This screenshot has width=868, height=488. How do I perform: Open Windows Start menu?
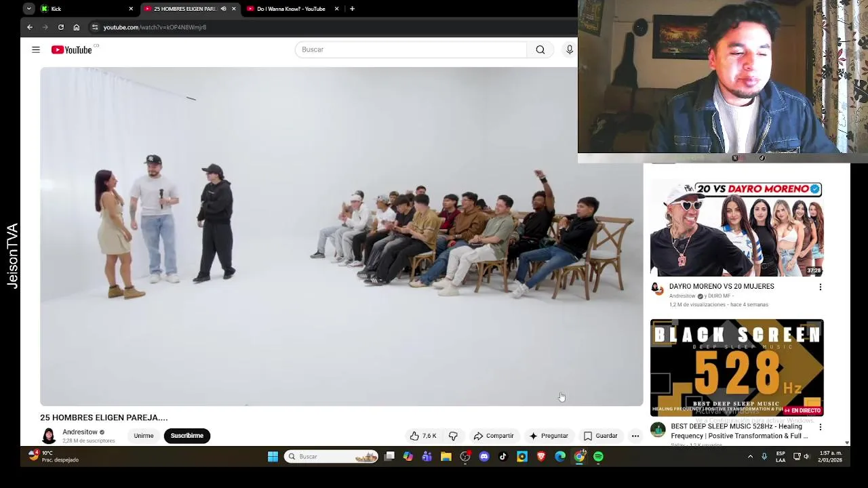(273, 457)
